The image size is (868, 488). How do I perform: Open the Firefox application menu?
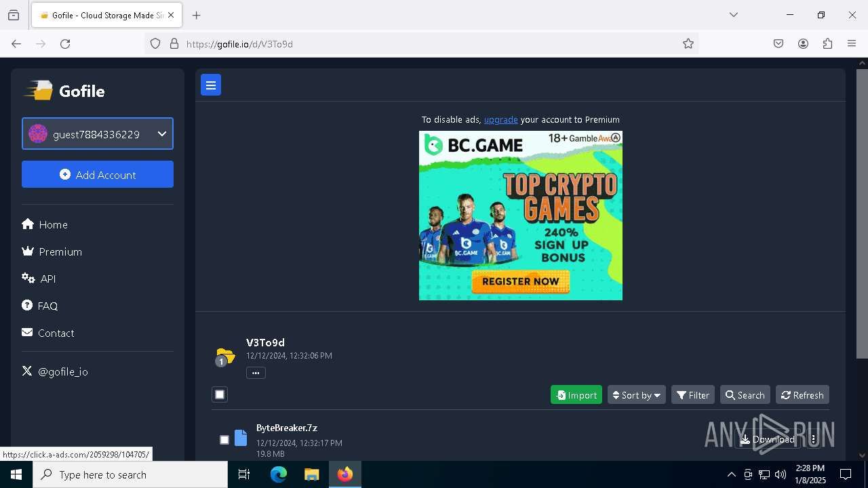852,44
